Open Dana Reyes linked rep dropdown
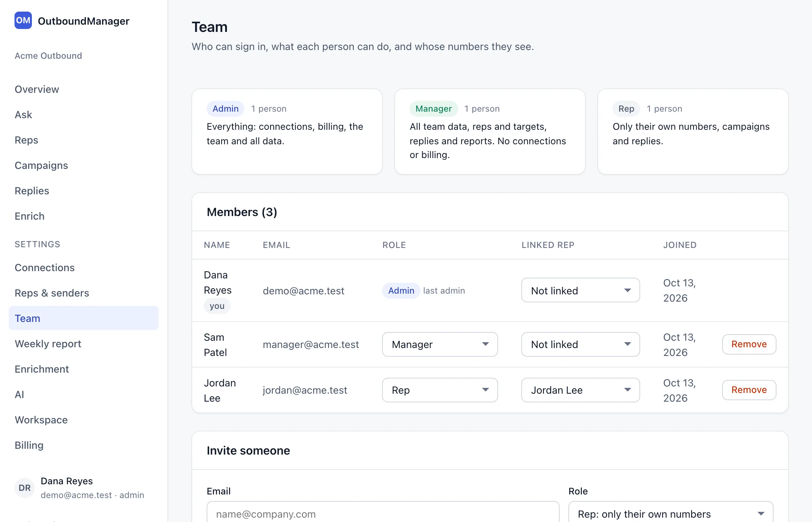Viewport: 812px width, 522px height. [580, 290]
